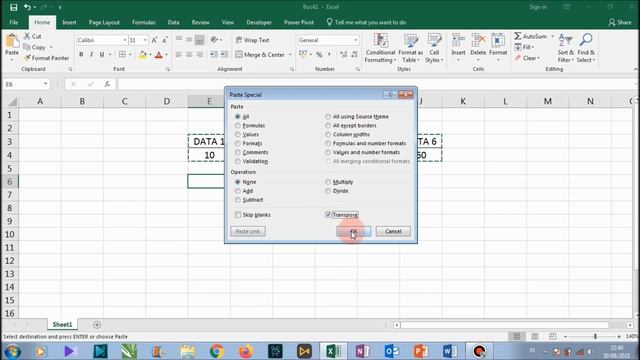Click the AutoSum sigma icon

(x=518, y=36)
